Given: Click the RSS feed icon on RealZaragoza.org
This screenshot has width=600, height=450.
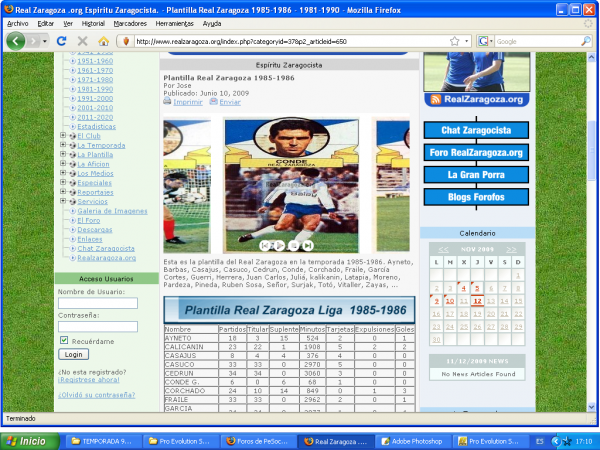Looking at the screenshot, I should coord(435,99).
